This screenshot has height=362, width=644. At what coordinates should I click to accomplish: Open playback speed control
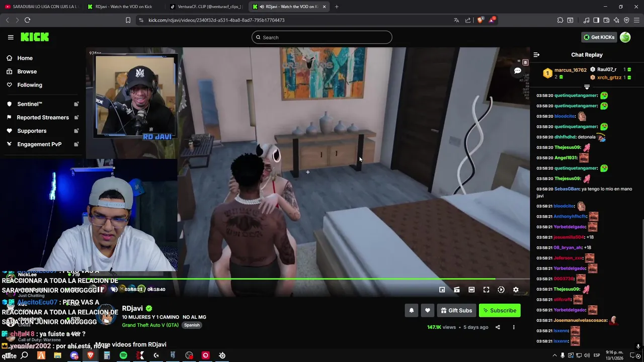click(501, 290)
